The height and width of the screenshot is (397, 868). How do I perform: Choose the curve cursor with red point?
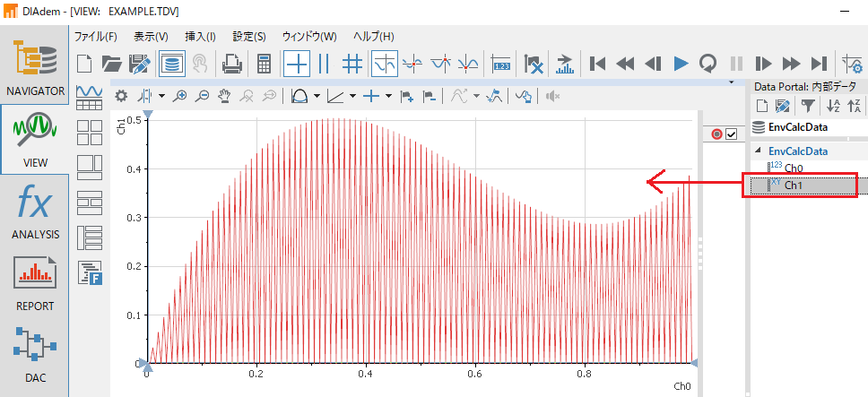412,65
